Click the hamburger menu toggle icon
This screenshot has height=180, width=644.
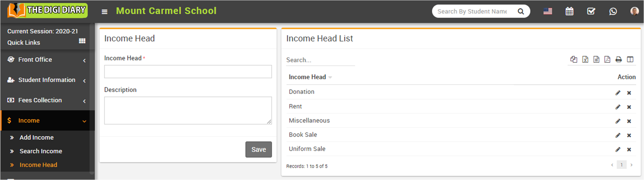pyautogui.click(x=104, y=12)
